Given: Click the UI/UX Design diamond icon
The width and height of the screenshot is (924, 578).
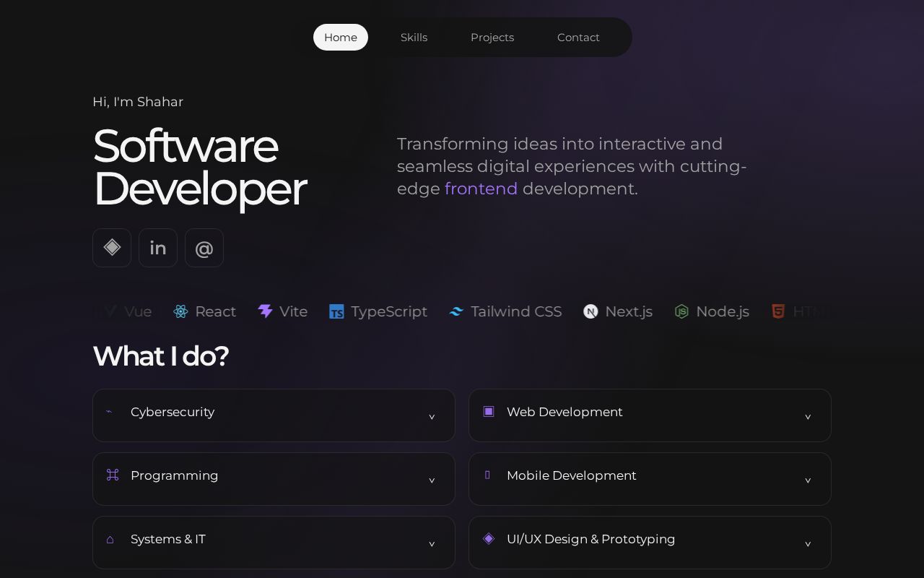Looking at the screenshot, I should coord(489,538).
